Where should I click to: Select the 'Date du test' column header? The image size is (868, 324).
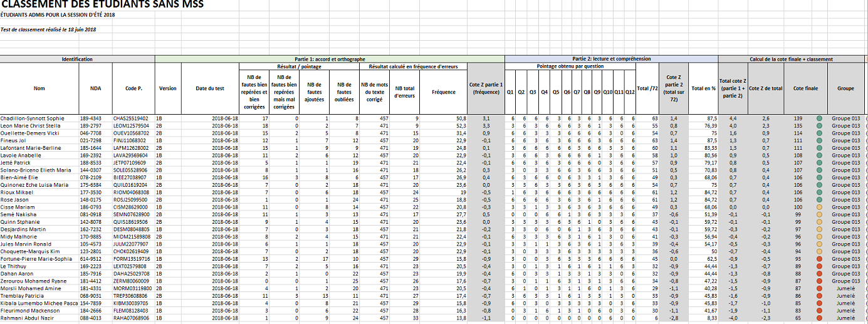209,88
